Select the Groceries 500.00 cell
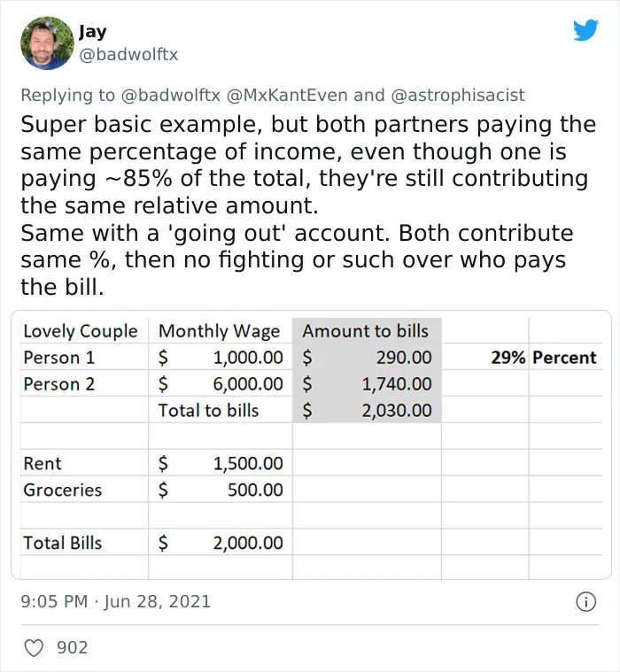 point(221,490)
